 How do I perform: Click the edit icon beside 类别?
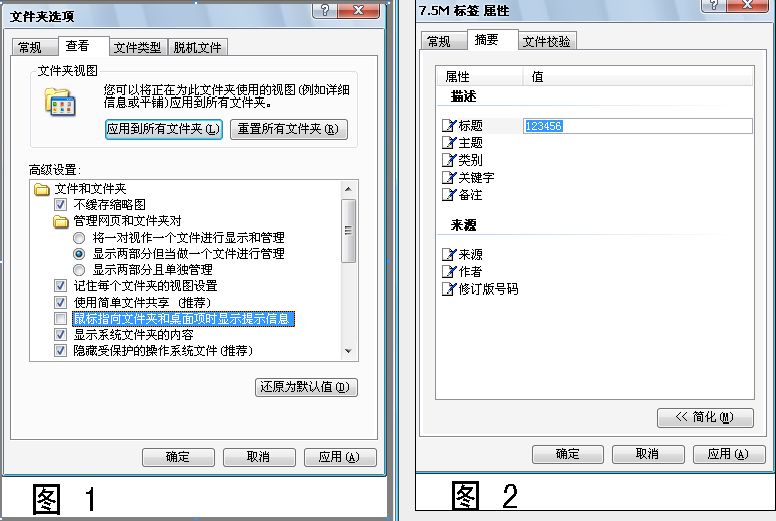[449, 160]
